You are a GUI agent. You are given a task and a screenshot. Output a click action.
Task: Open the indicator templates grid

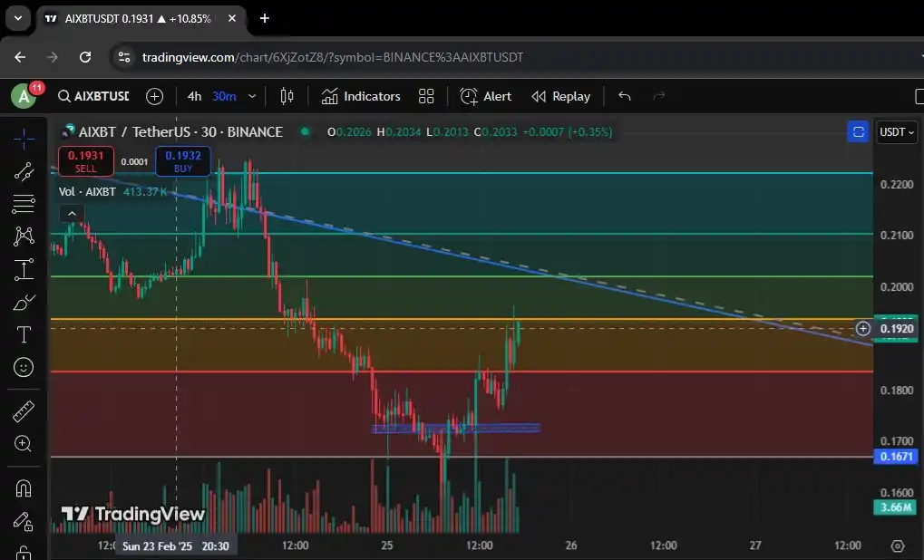pos(426,96)
